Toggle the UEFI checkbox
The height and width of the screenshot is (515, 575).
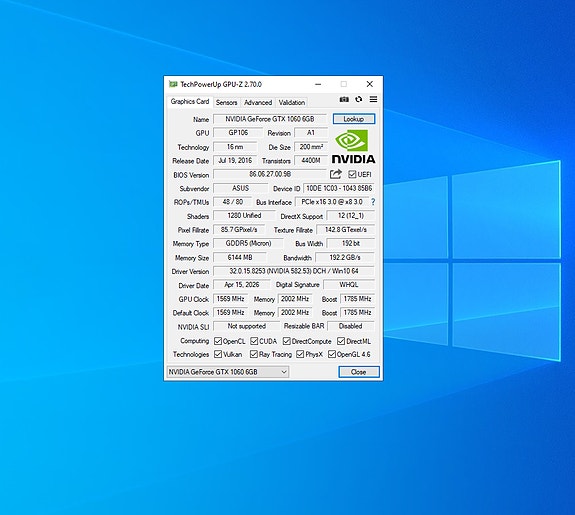tap(352, 174)
